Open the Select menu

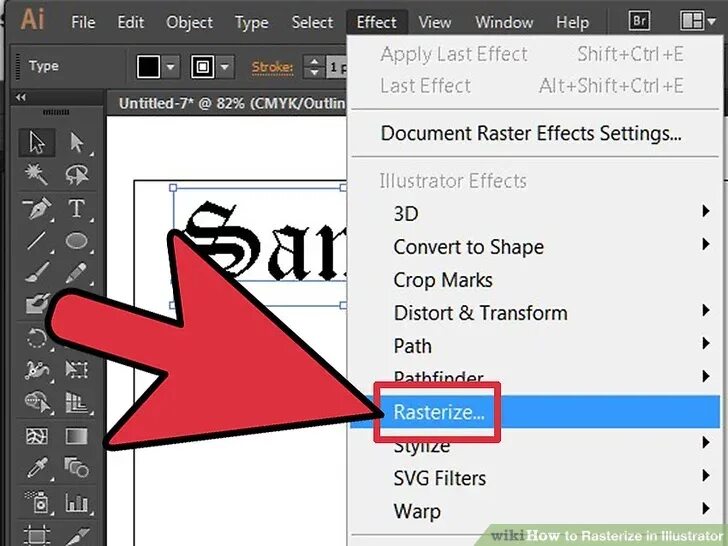pyautogui.click(x=312, y=22)
